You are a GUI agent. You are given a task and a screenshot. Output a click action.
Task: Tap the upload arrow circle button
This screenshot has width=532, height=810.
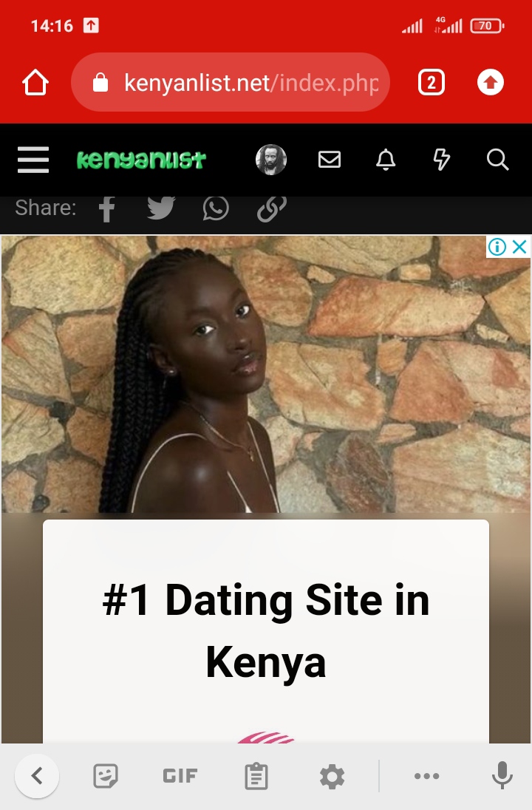[x=490, y=83]
